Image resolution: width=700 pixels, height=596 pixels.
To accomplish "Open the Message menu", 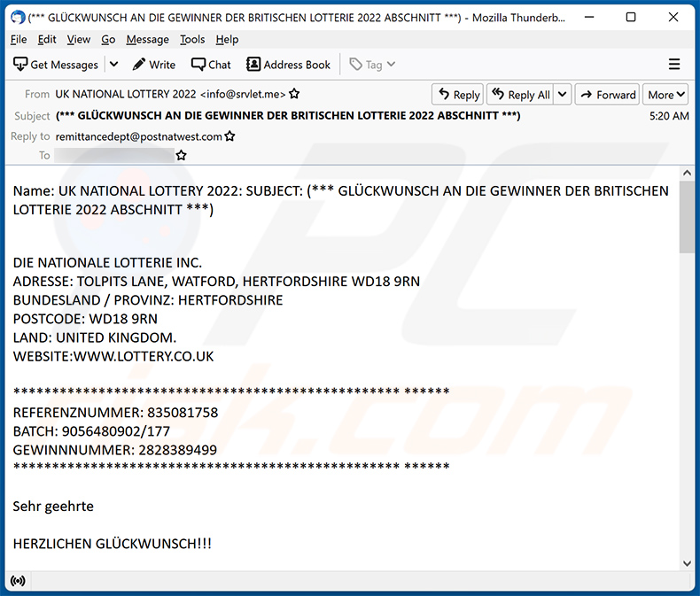I will 147,40.
